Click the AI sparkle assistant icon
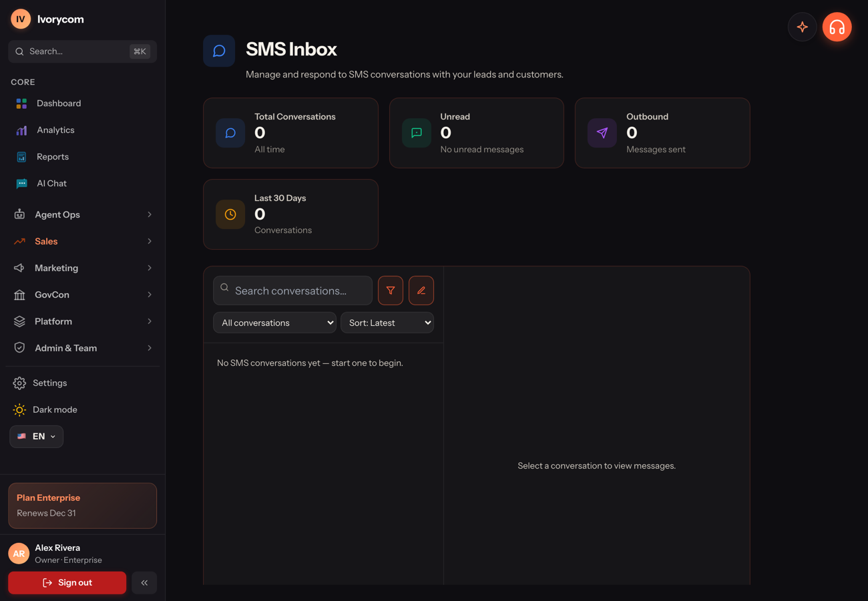The width and height of the screenshot is (868, 601). tap(802, 27)
